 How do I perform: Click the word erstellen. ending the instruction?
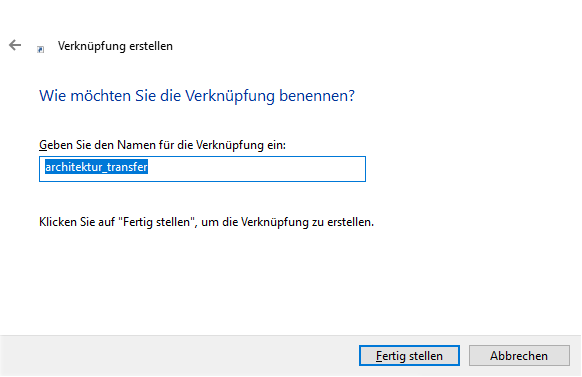pyautogui.click(x=350, y=222)
